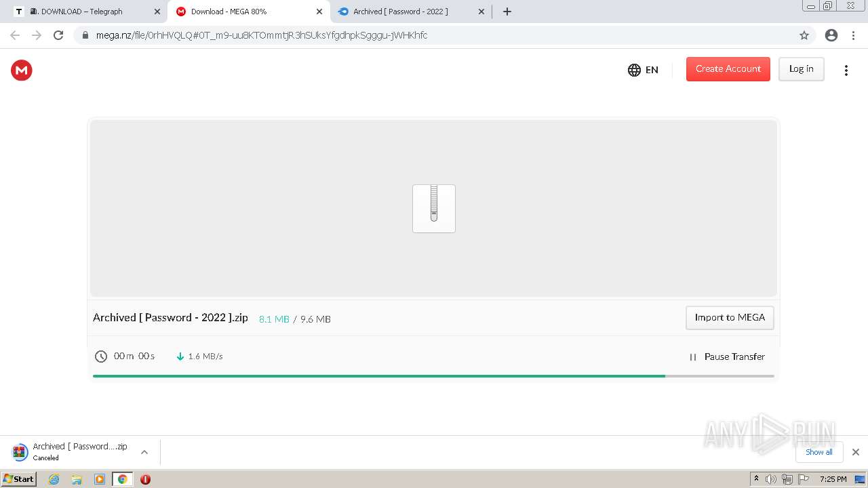Open Internet Explorer from the taskbar
This screenshot has height=488, width=868.
tap(54, 479)
